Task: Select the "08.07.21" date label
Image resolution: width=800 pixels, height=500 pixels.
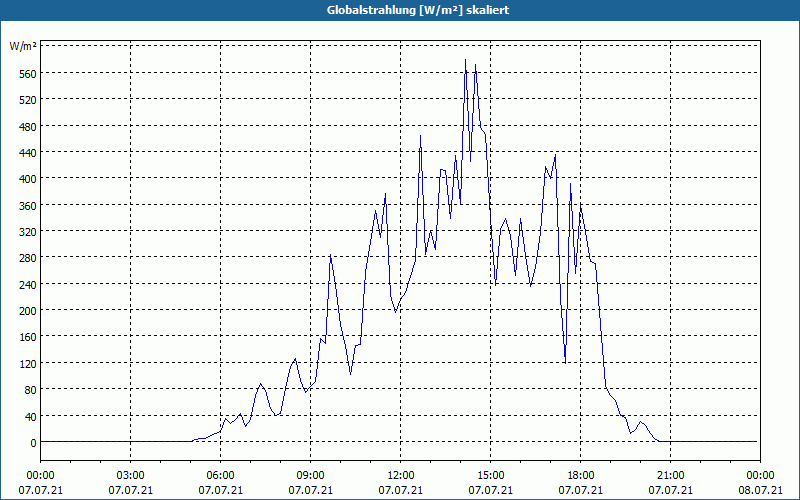Action: [760, 490]
